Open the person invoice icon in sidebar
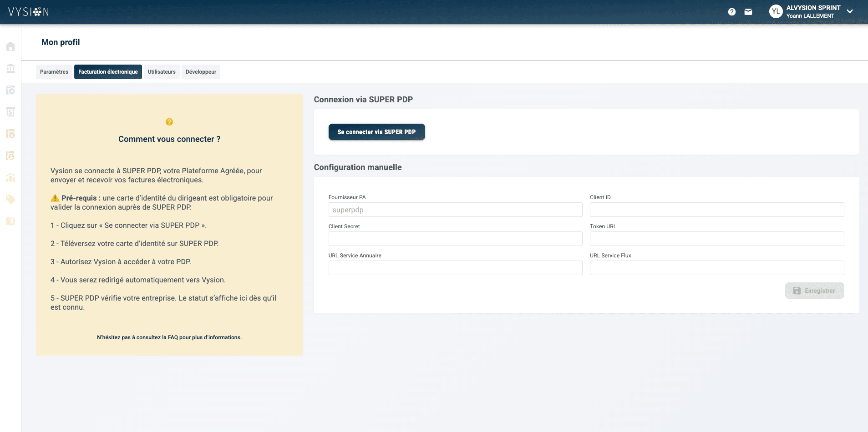The image size is (868, 432). pyautogui.click(x=10, y=156)
